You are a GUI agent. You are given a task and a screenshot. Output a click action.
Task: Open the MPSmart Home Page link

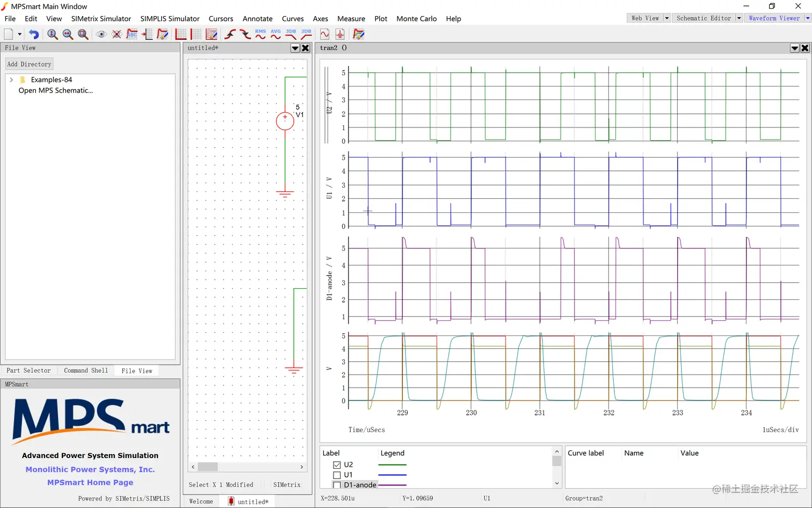tap(90, 482)
